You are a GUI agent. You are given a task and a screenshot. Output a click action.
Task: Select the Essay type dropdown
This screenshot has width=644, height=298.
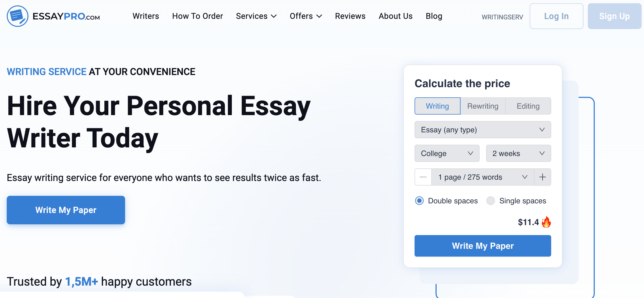point(483,130)
